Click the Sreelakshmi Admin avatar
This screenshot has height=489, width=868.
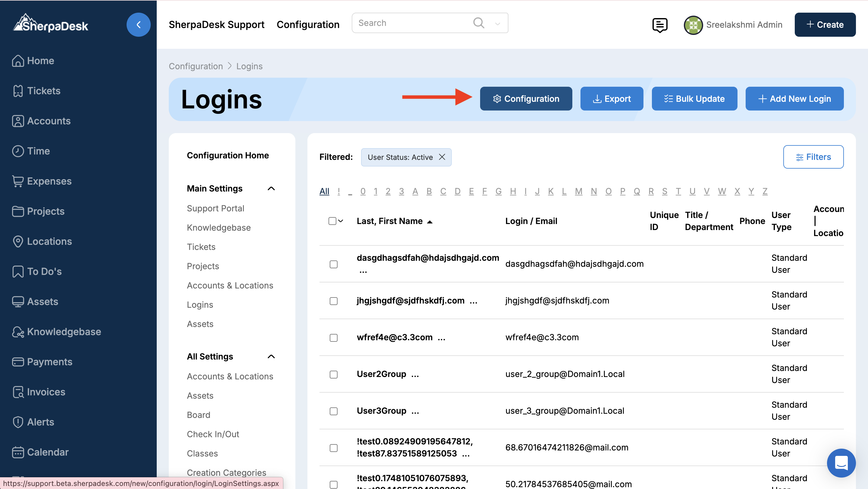(x=693, y=25)
